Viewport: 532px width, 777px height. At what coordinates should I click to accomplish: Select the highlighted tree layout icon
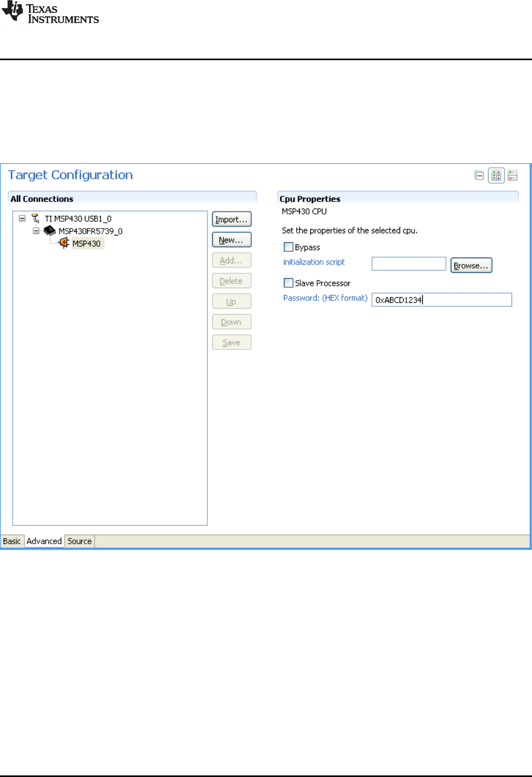pos(497,175)
